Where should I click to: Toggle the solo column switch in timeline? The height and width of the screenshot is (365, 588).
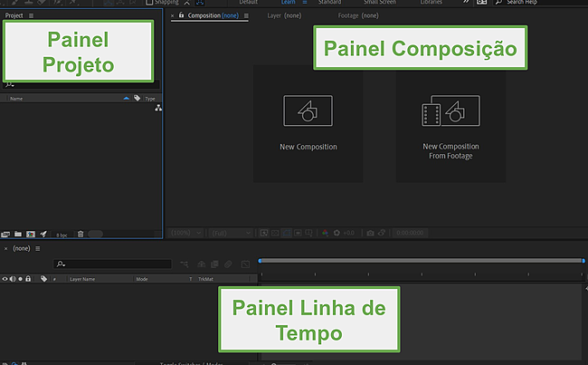[20, 279]
